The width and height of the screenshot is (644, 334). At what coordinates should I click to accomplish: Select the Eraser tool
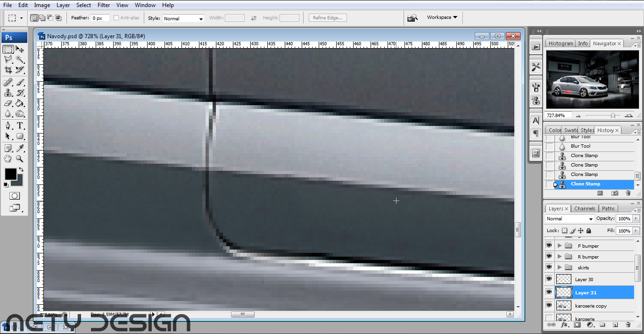[x=8, y=103]
